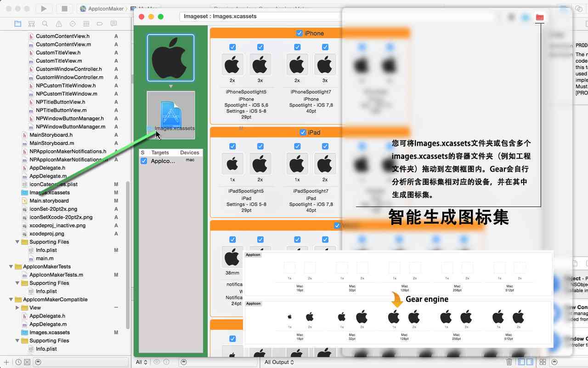The width and height of the screenshot is (588, 368).
Task: Click the Targets column header
Action: pos(160,152)
